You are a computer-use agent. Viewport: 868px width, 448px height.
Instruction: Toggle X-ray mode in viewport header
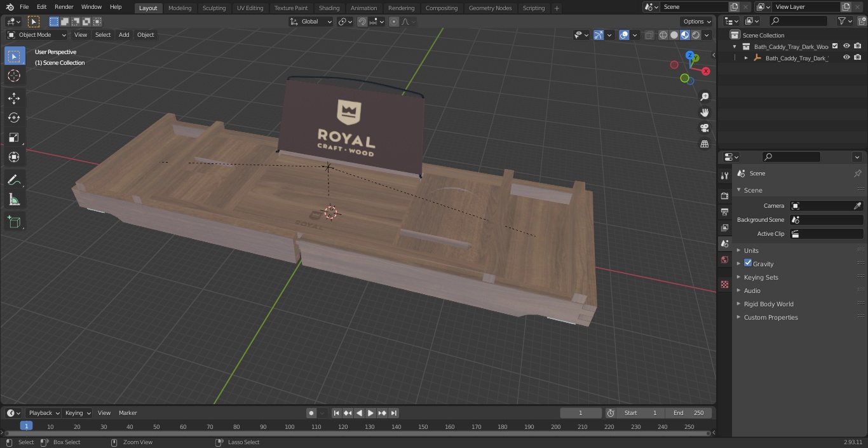tap(649, 35)
